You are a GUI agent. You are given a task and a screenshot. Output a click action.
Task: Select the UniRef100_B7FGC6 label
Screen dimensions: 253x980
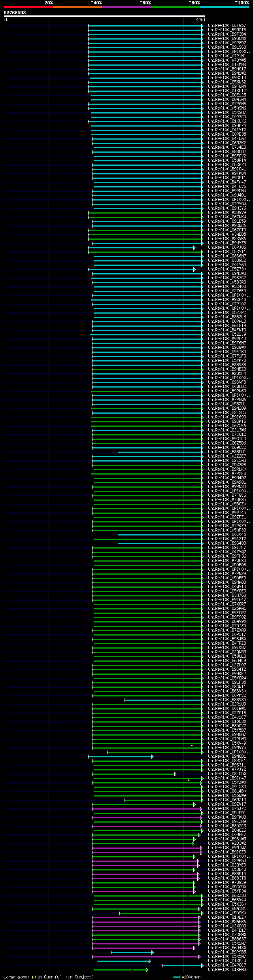pos(227,495)
